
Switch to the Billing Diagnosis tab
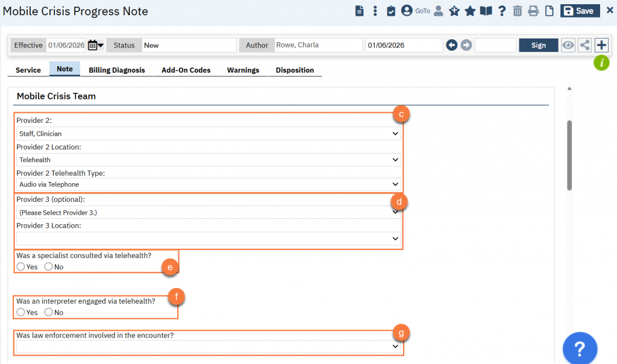pyautogui.click(x=117, y=70)
